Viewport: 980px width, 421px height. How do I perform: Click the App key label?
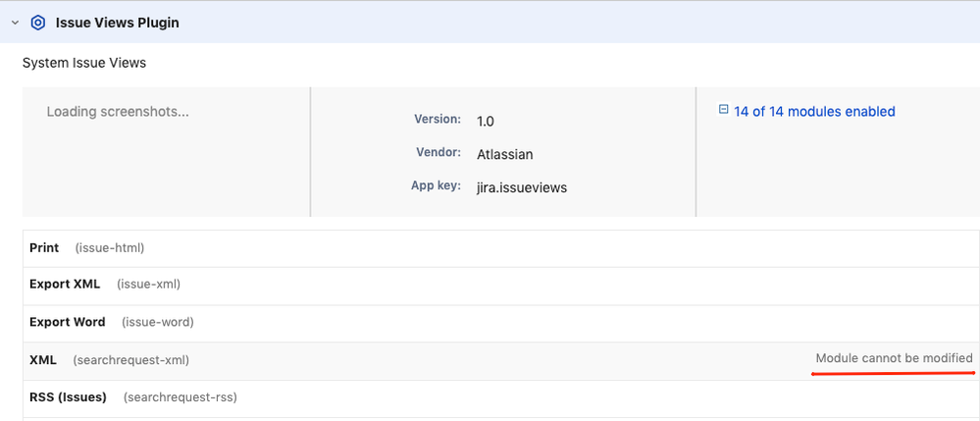437,185
